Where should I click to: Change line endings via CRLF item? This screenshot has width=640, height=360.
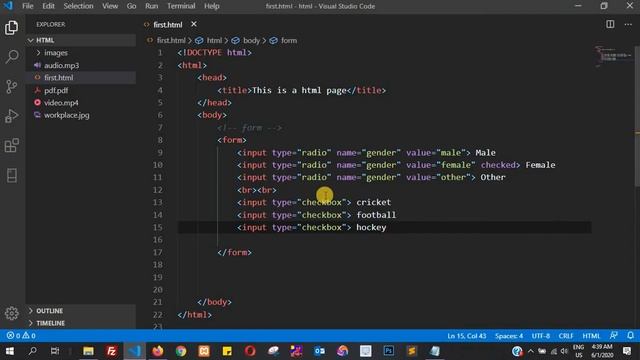coord(566,336)
